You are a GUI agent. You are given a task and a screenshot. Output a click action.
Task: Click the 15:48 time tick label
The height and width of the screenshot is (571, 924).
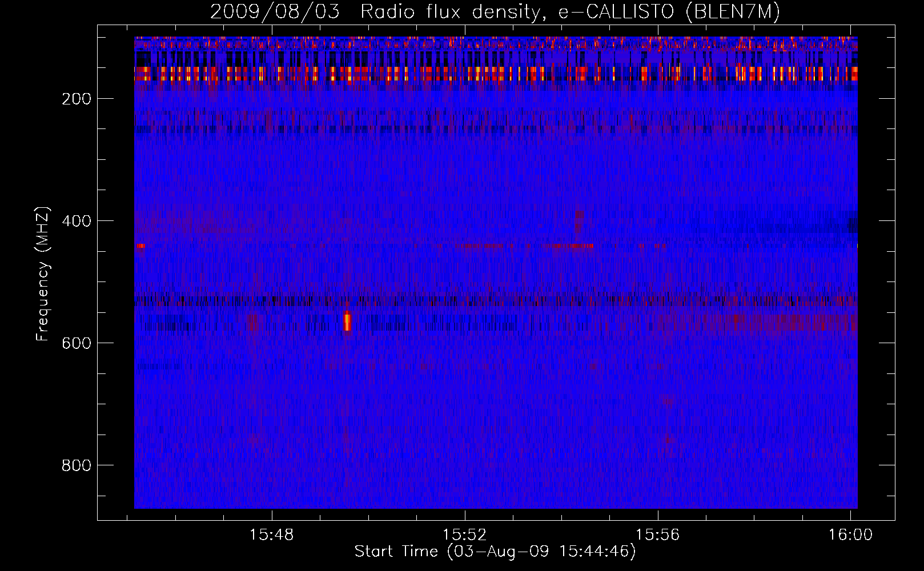(x=272, y=534)
